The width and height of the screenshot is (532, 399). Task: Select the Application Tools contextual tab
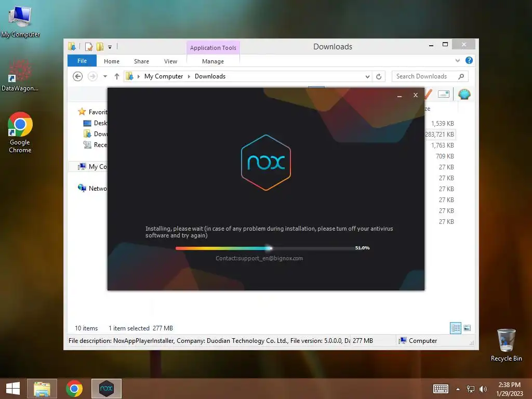213,48
